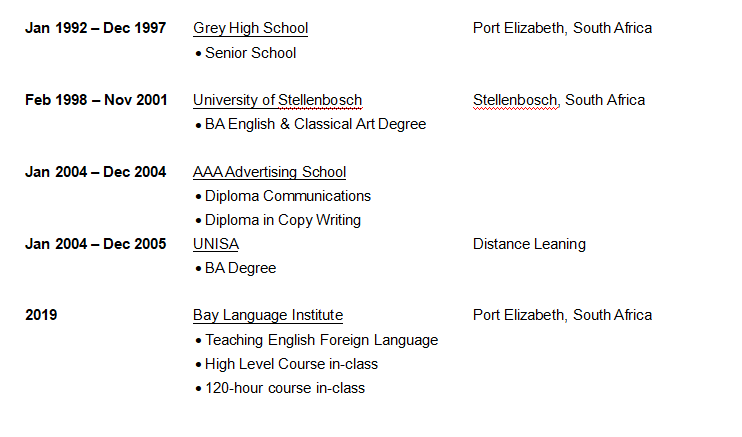This screenshot has width=742, height=437.
Task: Click the bold 2019 year label
Action: tap(41, 315)
